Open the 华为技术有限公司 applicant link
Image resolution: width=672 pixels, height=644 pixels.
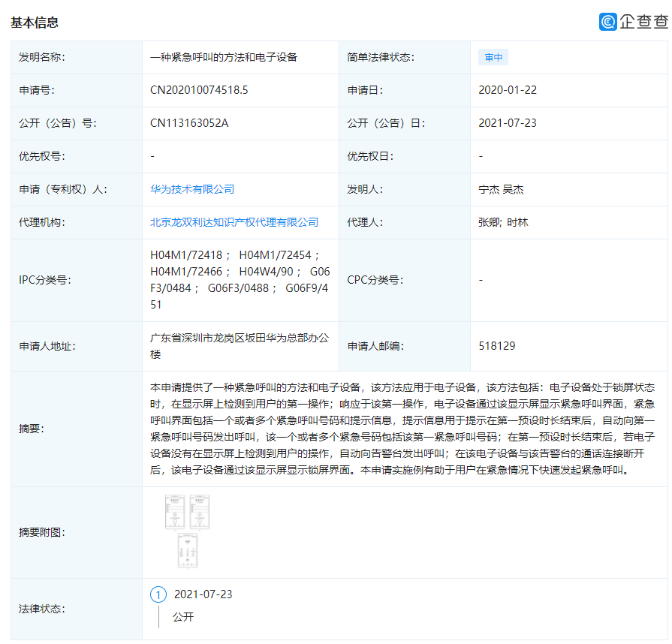pos(192,189)
